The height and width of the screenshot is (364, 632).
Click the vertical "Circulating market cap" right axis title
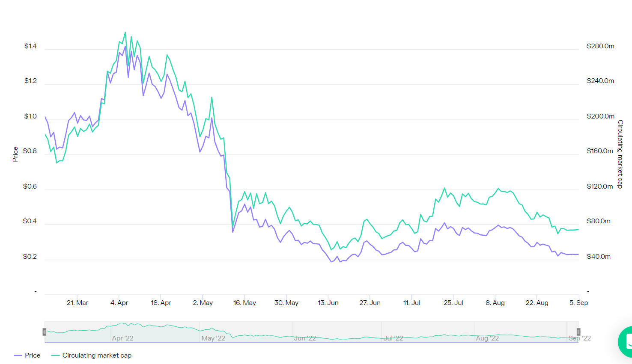620,154
